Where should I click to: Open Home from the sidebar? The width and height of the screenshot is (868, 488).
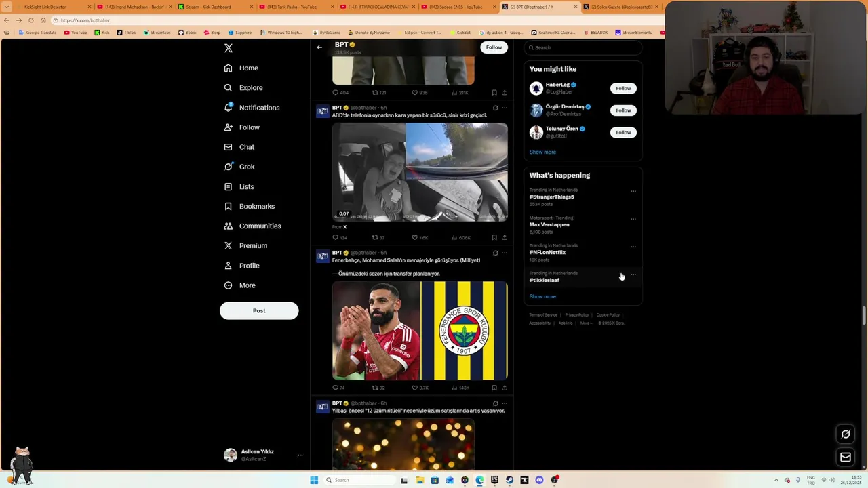(x=241, y=68)
